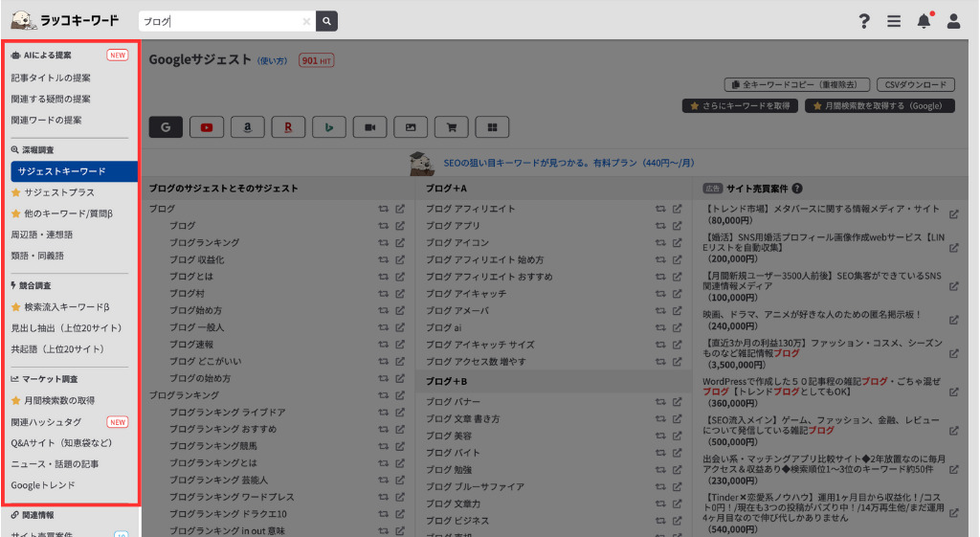Open Q&Aサイト（知恵袋など） in sidebar
This screenshot has width=980, height=537.
click(x=62, y=442)
